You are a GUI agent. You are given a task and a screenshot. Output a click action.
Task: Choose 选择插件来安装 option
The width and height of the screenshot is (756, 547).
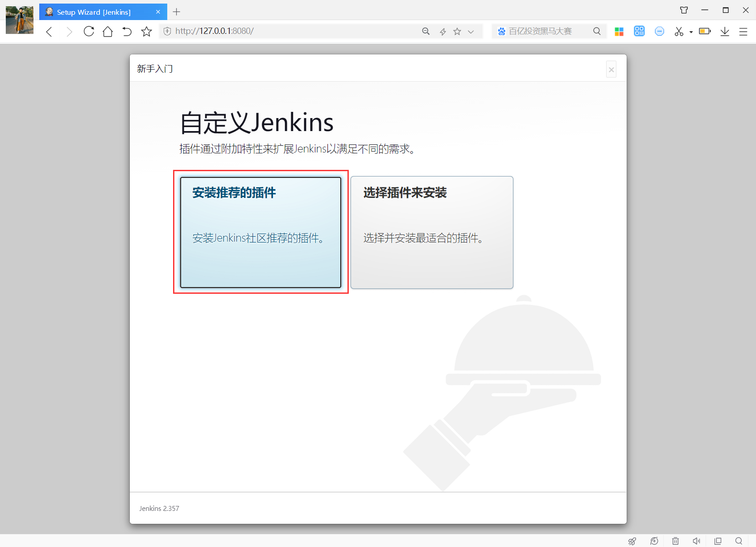pyautogui.click(x=432, y=232)
